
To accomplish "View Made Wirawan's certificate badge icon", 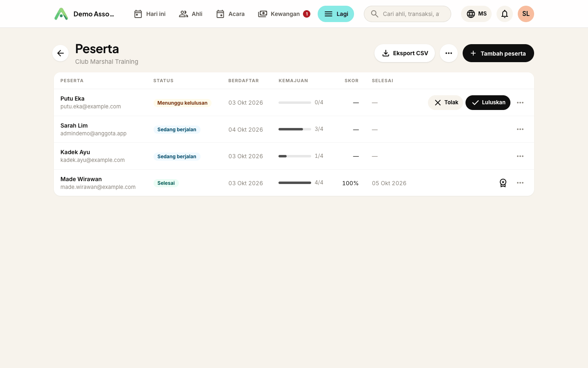I will coord(503,183).
